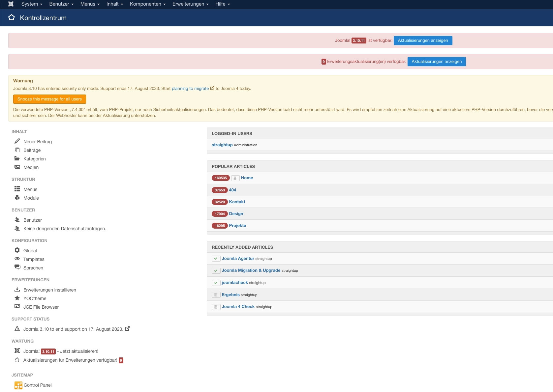Image resolution: width=553 pixels, height=392 pixels.
Task: Open the Hilfe dropdown menu
Action: 223,4
